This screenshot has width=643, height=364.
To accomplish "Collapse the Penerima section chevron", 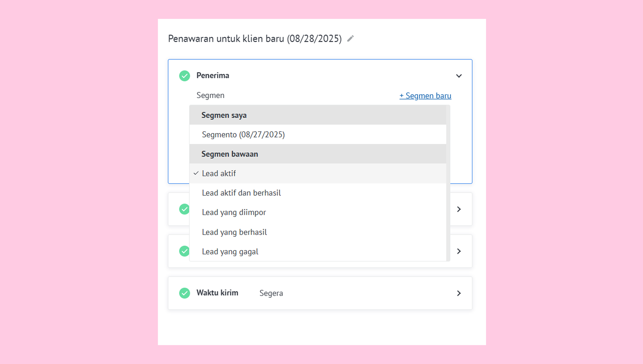I will click(459, 76).
